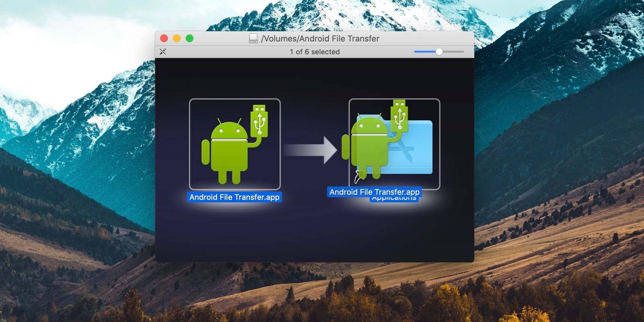The height and width of the screenshot is (322, 644).
Task: Maximize the window with the green button
Action: (x=190, y=38)
